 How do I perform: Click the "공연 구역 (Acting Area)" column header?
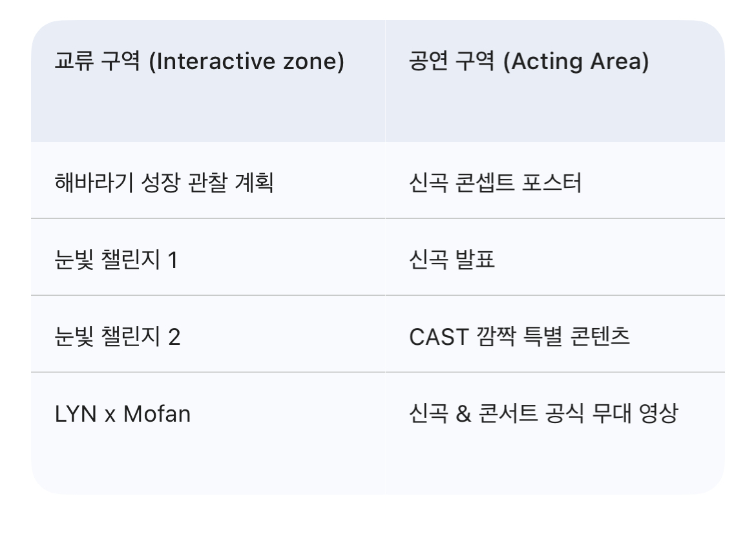(x=529, y=62)
